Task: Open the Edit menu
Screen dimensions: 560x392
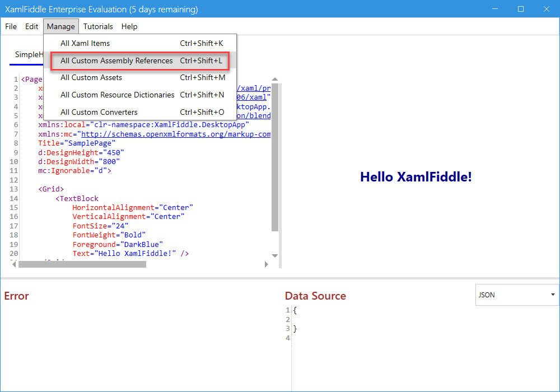Action: pos(31,26)
